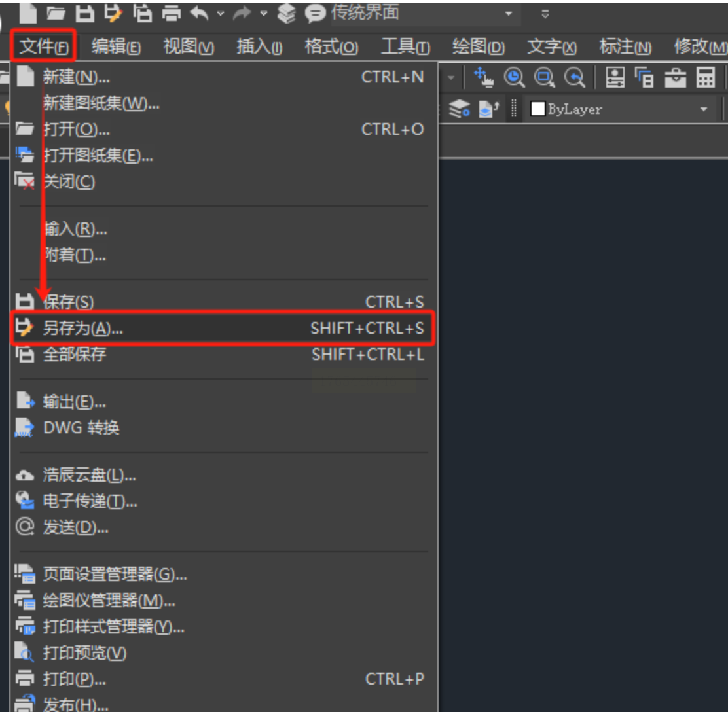The height and width of the screenshot is (712, 728).
Task: Open the 标注(N) menu
Action: [x=625, y=46]
